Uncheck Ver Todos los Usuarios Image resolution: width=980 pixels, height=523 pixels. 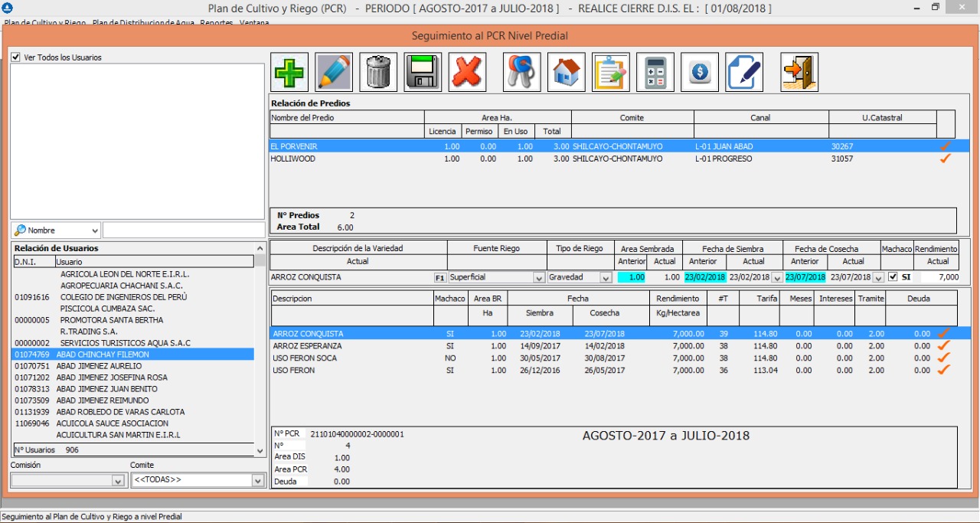(x=16, y=57)
